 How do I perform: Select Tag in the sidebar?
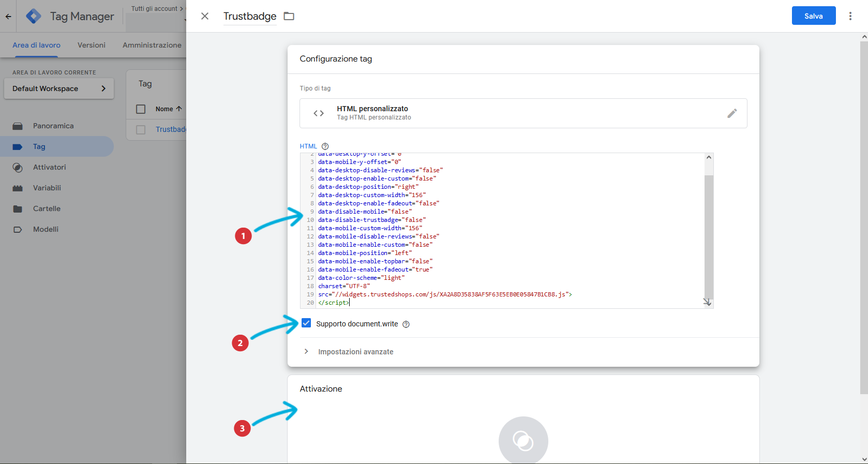pos(56,146)
